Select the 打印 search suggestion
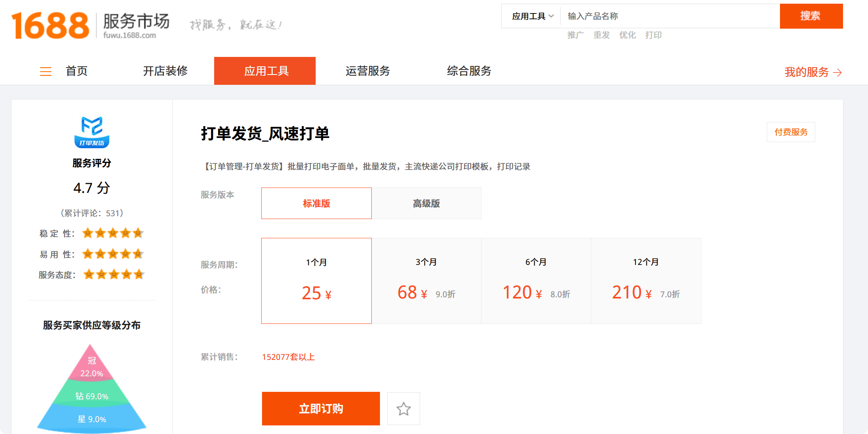This screenshot has width=868, height=434. (x=653, y=35)
